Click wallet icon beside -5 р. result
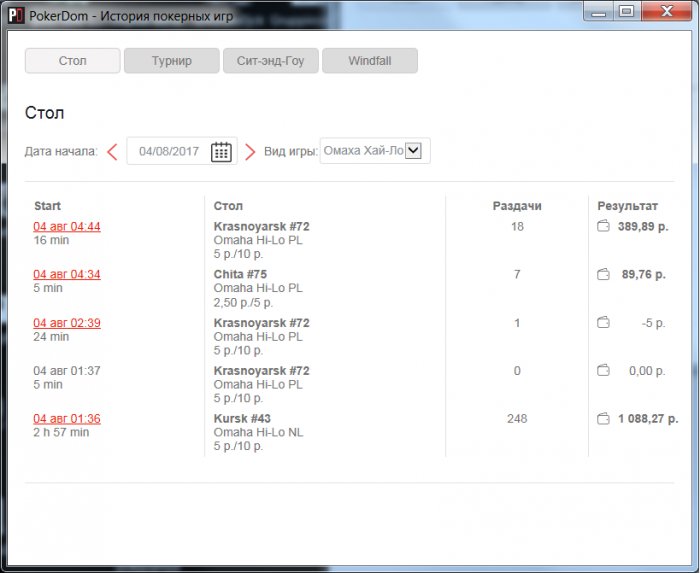This screenshot has width=700, height=573. 603,322
